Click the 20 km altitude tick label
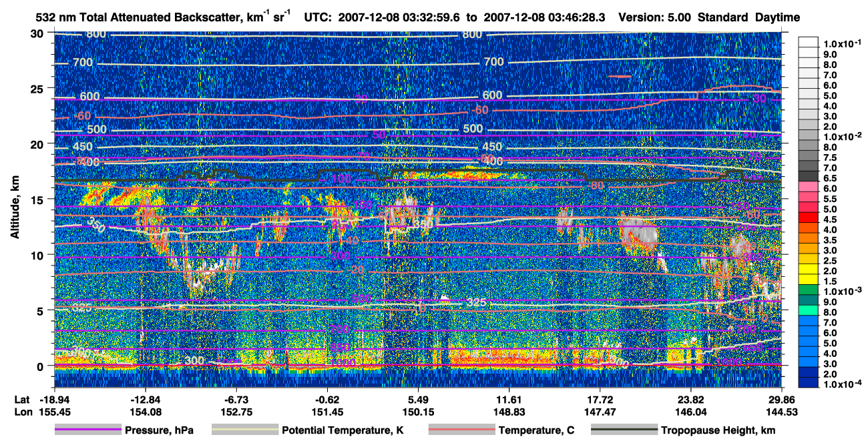868x445 pixels. pos(37,143)
